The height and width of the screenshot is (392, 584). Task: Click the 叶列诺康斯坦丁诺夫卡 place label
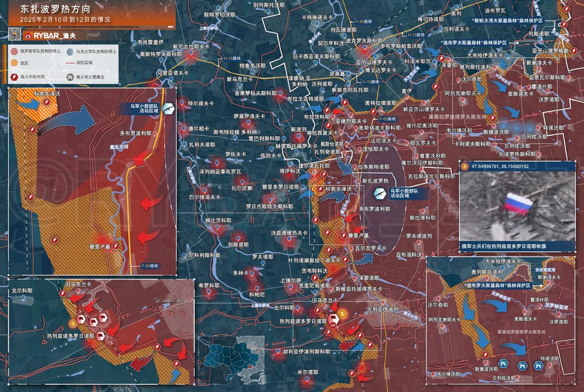click(314, 260)
